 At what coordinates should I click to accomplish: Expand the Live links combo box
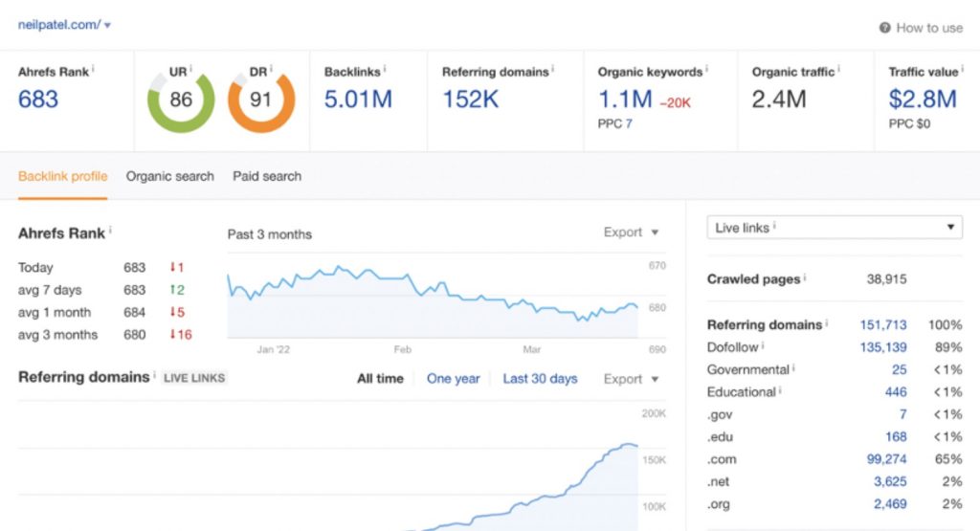[835, 228]
